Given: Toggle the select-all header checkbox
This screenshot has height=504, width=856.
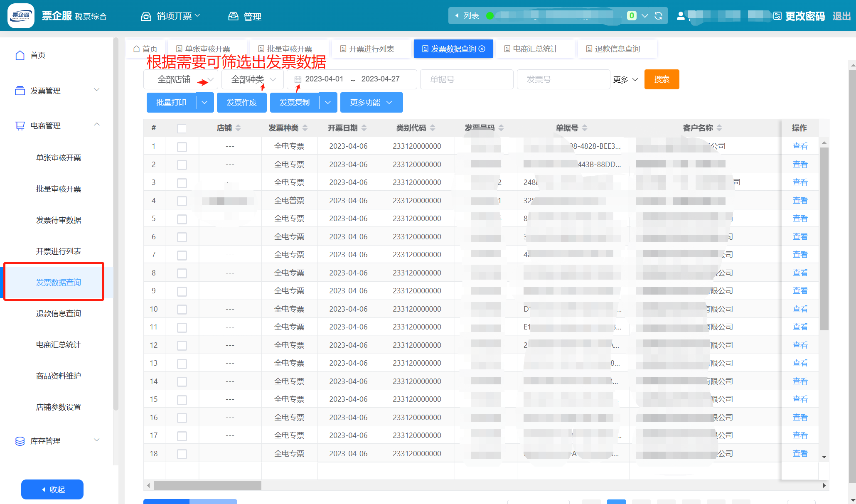Looking at the screenshot, I should [182, 128].
